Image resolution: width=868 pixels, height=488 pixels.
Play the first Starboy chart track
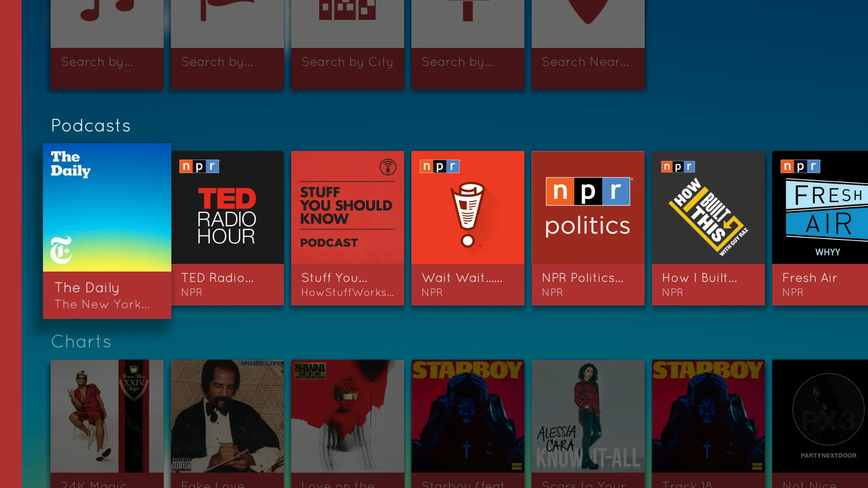pos(468,424)
